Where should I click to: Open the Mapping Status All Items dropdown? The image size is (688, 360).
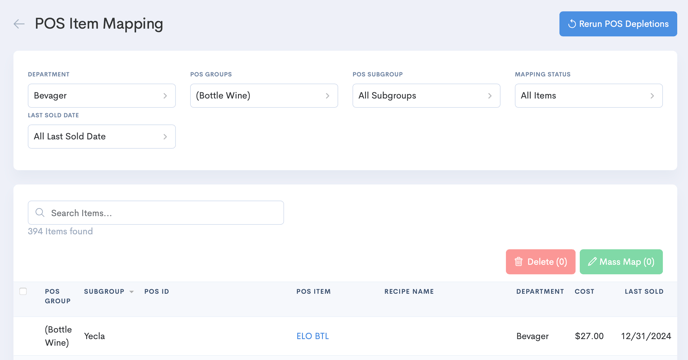(589, 96)
